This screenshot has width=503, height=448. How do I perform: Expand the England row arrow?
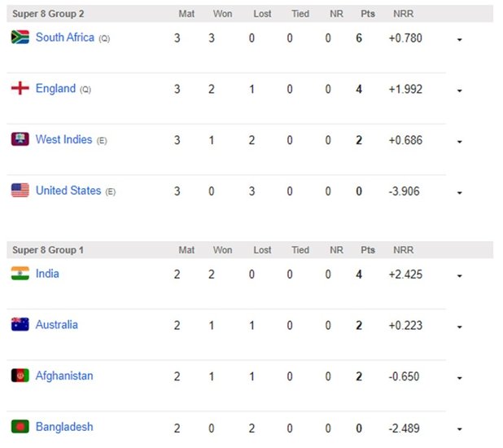coord(460,90)
